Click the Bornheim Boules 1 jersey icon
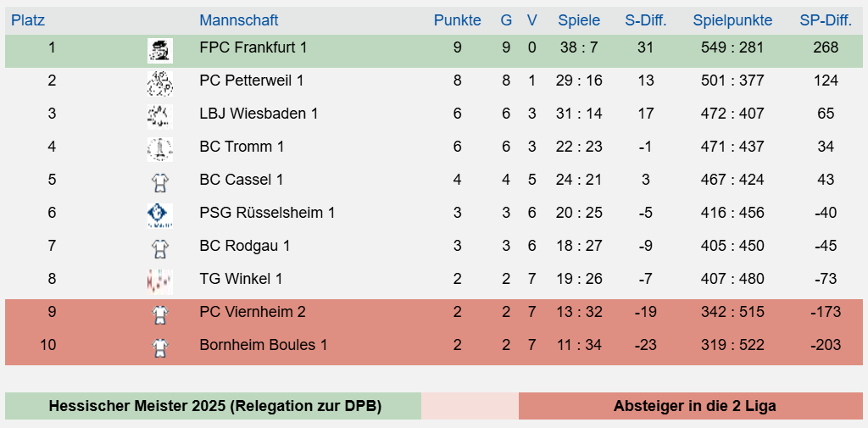The image size is (868, 428). coord(159,347)
